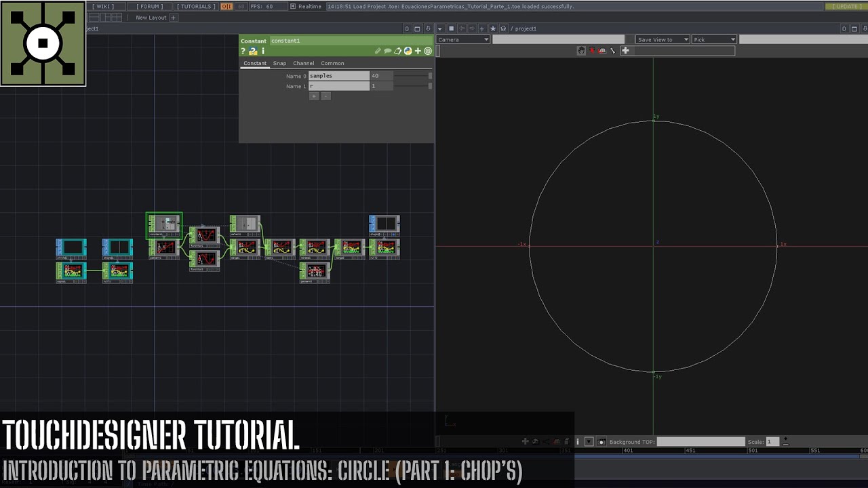
Task: Click the r value field showing 1
Action: pos(382,86)
